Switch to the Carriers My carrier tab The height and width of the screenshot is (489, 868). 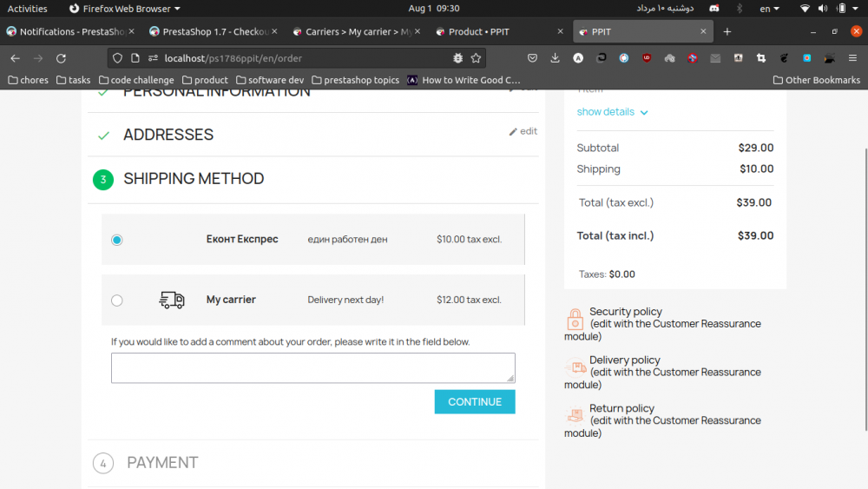click(356, 31)
